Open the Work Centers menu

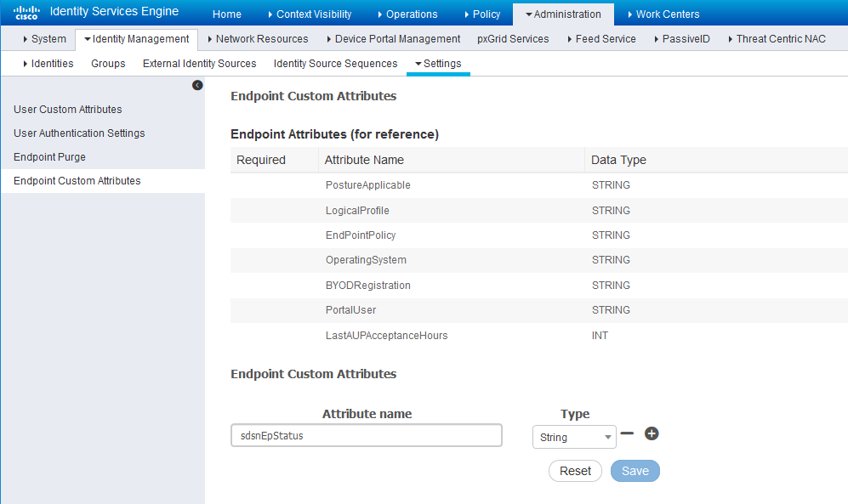pos(663,14)
